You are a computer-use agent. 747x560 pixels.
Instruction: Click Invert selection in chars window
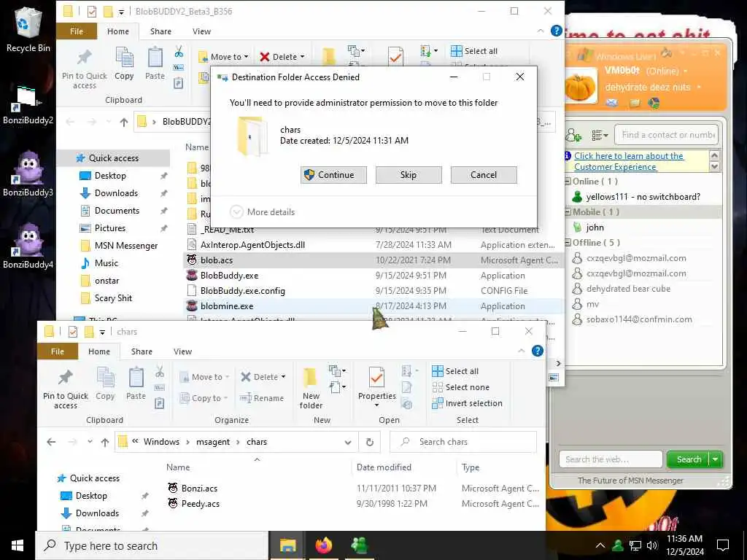(x=467, y=403)
